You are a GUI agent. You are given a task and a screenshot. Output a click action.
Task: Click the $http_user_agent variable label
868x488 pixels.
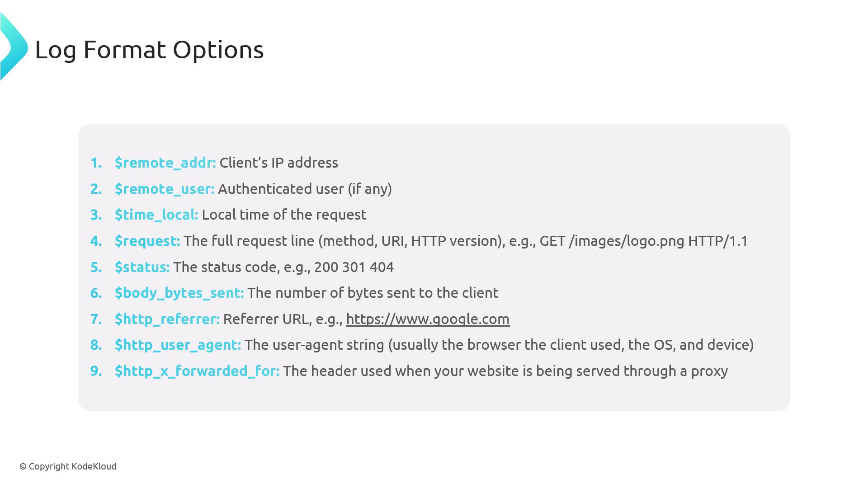click(x=178, y=345)
